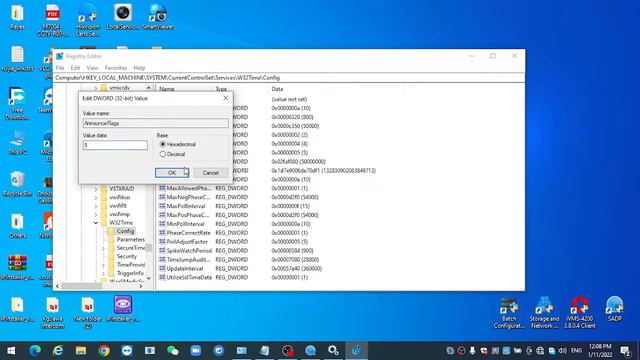
Task: Confirm the DWORD edit with OK
Action: [x=172, y=173]
